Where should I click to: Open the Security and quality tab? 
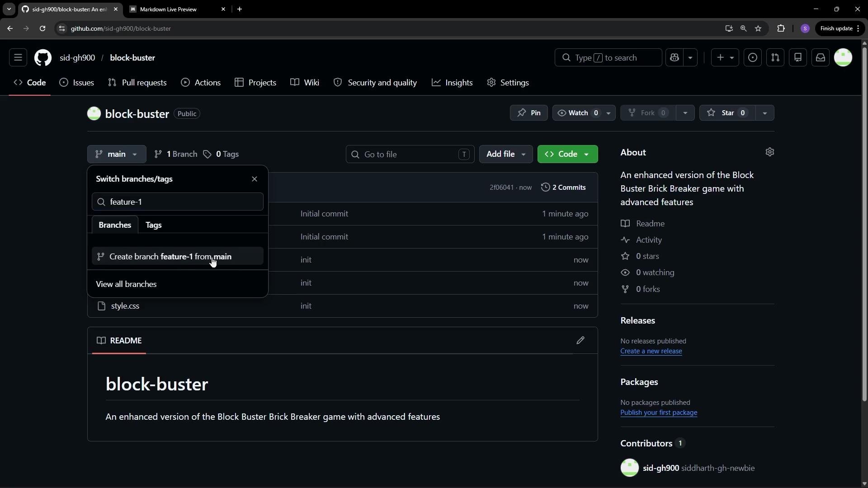point(375,83)
